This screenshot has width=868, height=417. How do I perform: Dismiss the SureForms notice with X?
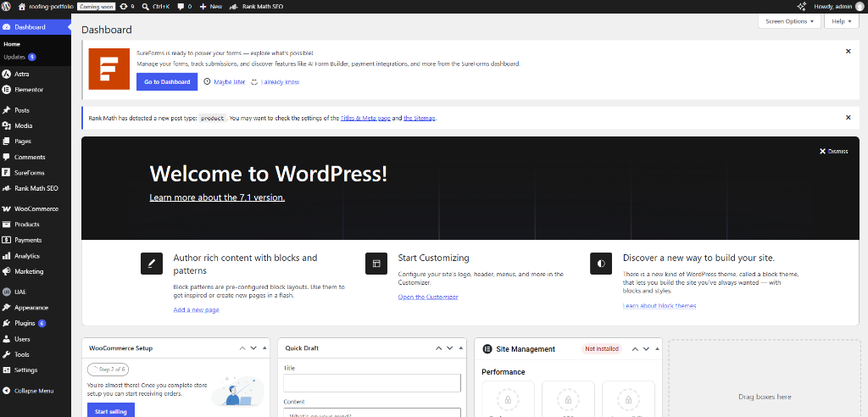[848, 51]
